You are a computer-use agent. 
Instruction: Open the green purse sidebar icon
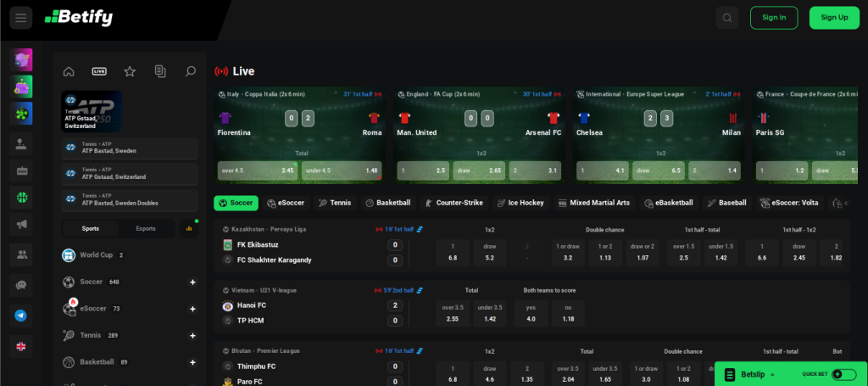pos(21,87)
